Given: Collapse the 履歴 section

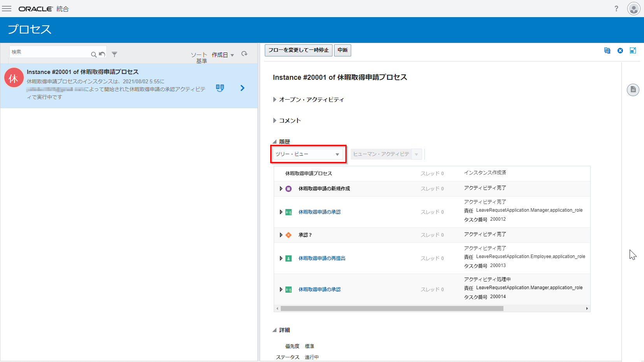Looking at the screenshot, I should pos(275,142).
